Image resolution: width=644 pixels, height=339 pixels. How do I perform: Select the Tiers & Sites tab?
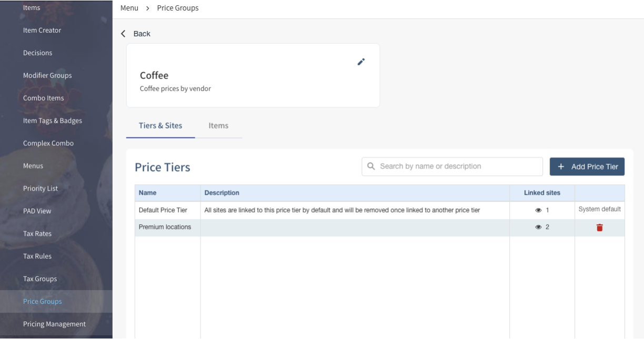(x=160, y=126)
